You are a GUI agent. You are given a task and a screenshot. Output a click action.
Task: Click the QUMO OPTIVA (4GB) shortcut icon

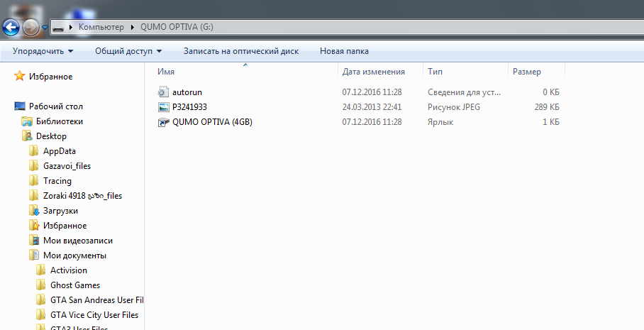(x=164, y=122)
